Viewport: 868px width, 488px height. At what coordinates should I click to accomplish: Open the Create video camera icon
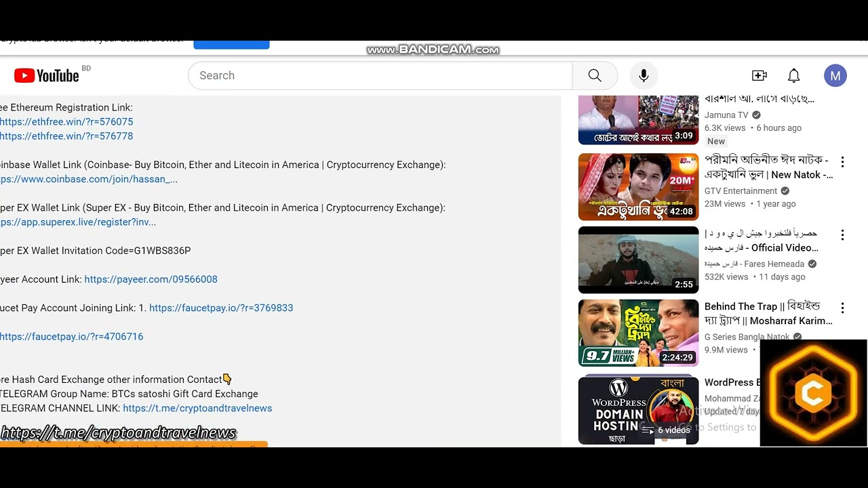pyautogui.click(x=759, y=75)
